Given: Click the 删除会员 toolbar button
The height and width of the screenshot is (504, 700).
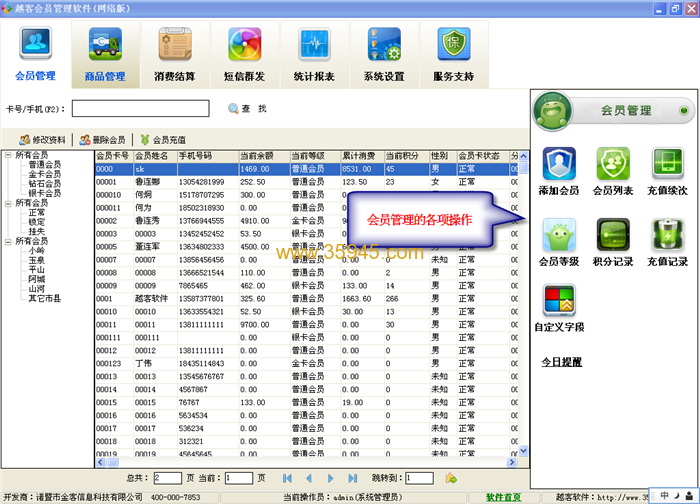Looking at the screenshot, I should pos(102,140).
